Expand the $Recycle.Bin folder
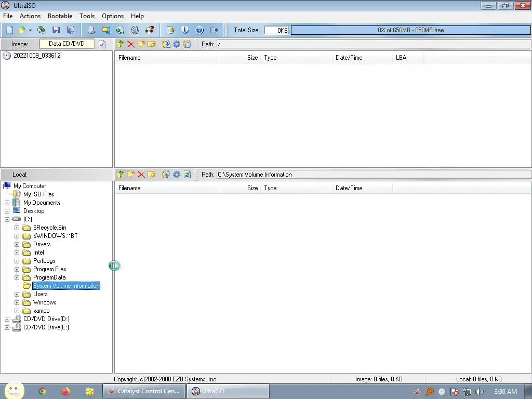The height and width of the screenshot is (399, 532). 17,228
